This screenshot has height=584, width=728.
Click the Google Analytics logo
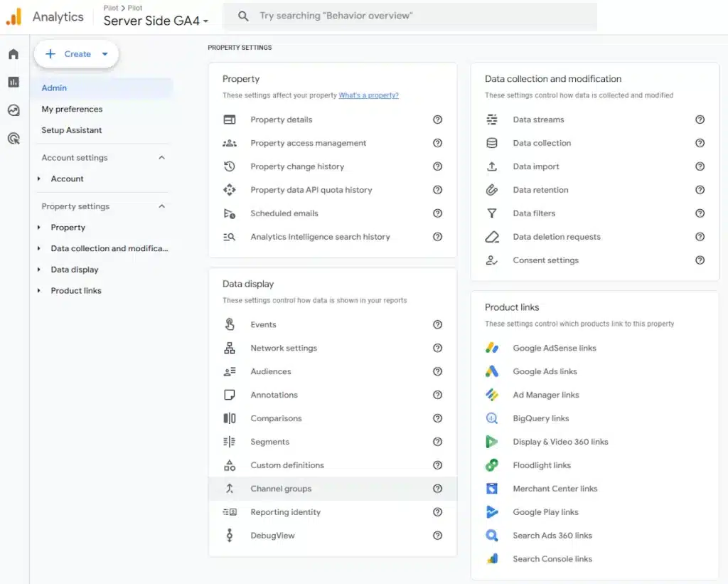coord(14,17)
